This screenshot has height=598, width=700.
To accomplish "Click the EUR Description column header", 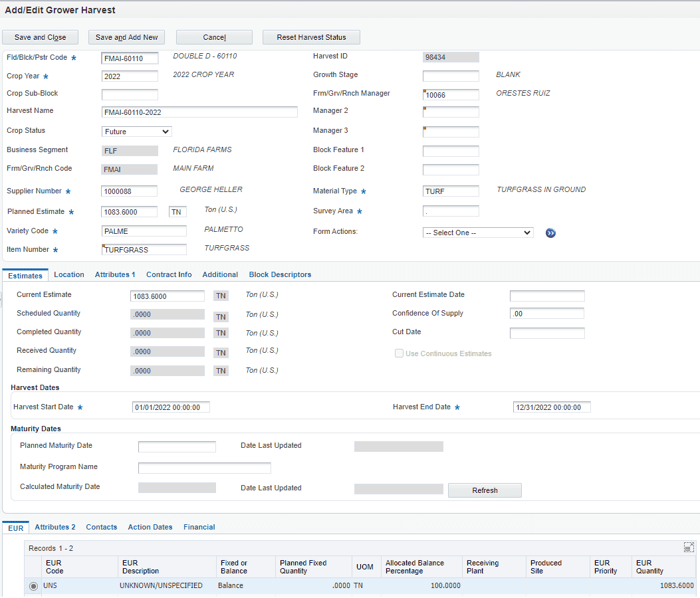I will click(x=168, y=567).
